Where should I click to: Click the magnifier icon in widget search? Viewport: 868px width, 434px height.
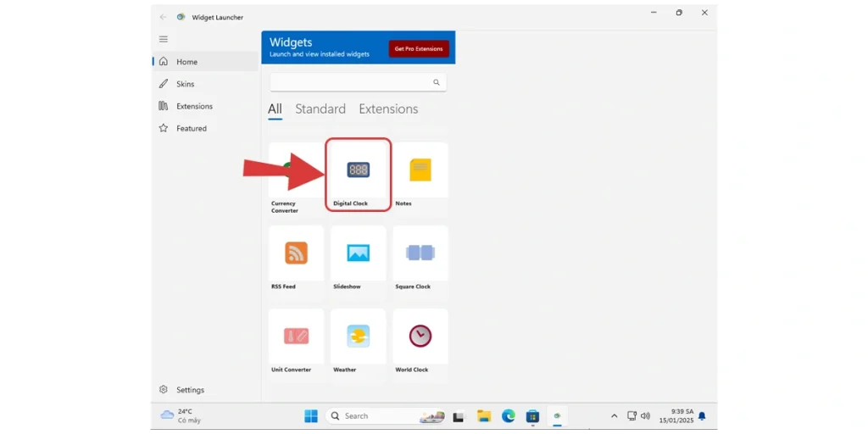(437, 82)
